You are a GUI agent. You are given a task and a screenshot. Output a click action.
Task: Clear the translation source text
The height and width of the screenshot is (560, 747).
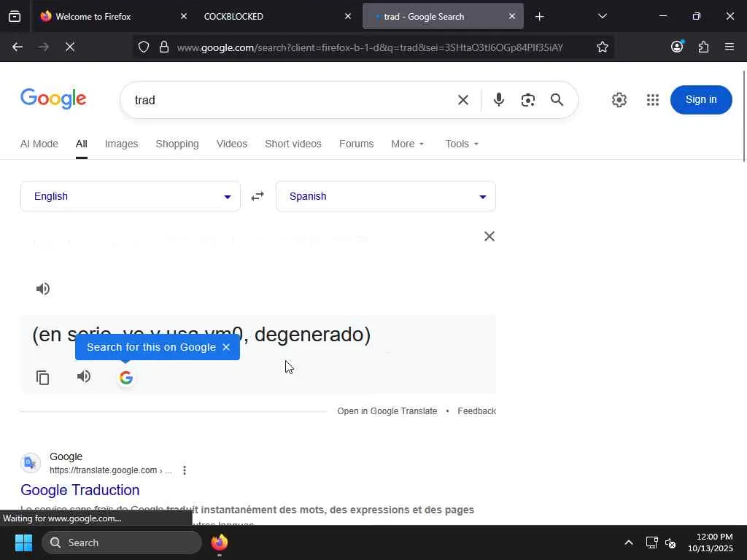click(x=489, y=236)
